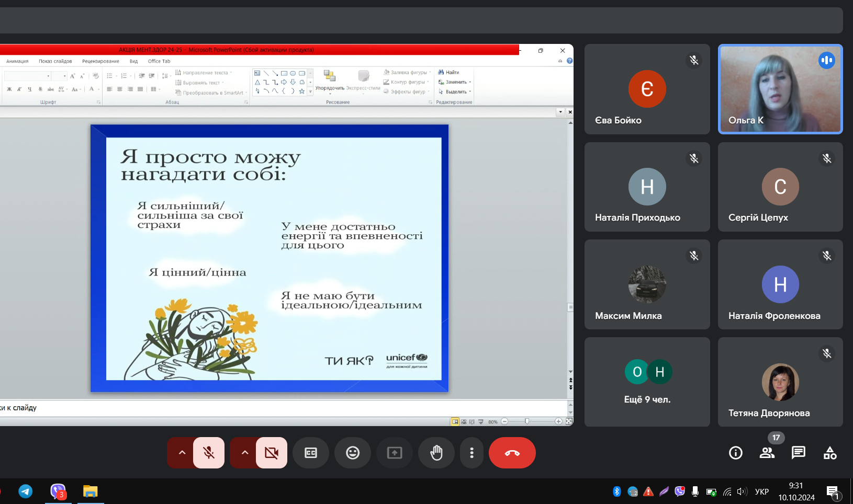Click the present screen icon
853x504 pixels.
click(395, 453)
